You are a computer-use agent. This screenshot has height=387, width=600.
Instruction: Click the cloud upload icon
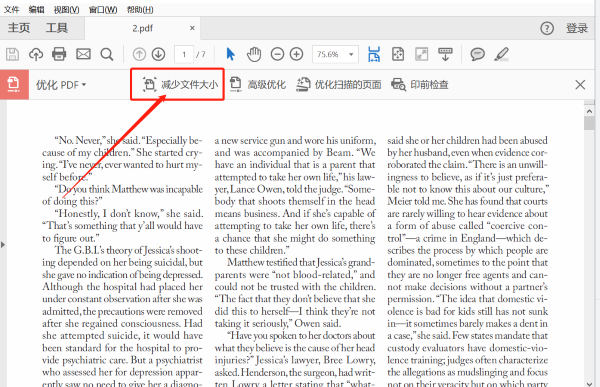36,54
